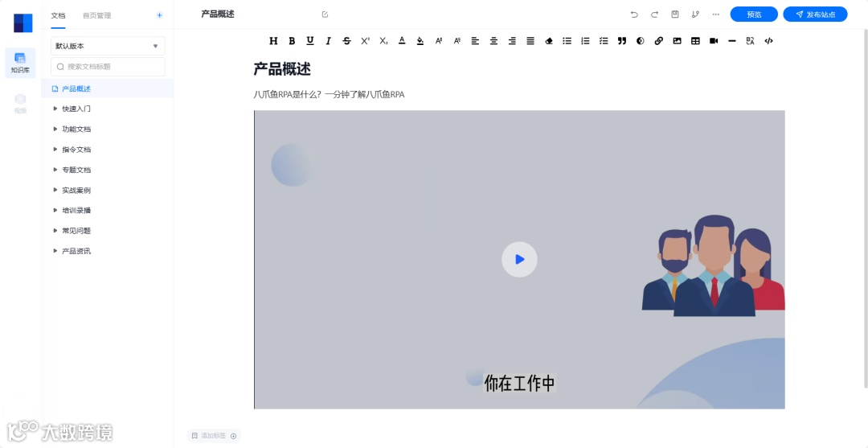Image resolution: width=868 pixels, height=448 pixels.
Task: Click the 发布站点 publish button
Action: click(815, 14)
